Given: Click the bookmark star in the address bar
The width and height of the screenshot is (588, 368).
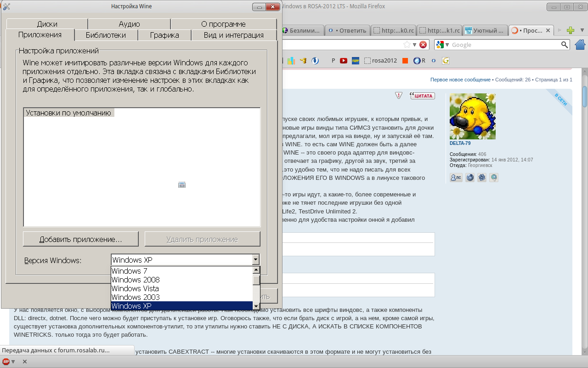Looking at the screenshot, I should pos(407,45).
